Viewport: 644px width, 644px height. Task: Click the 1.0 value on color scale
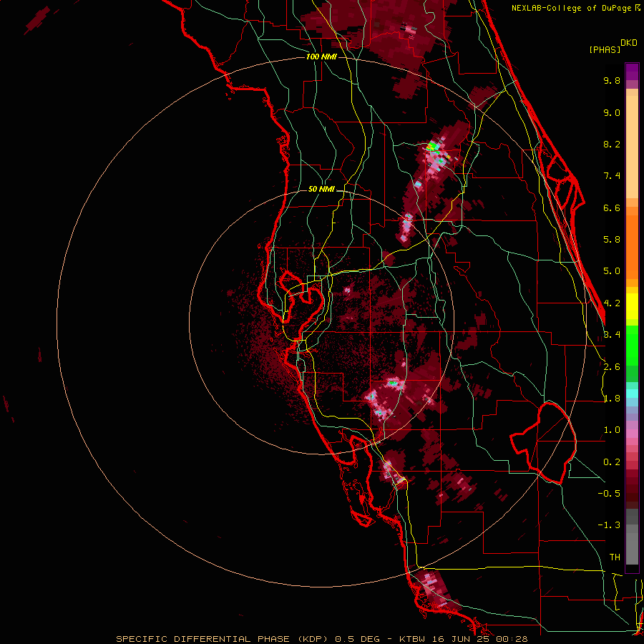pyautogui.click(x=612, y=430)
